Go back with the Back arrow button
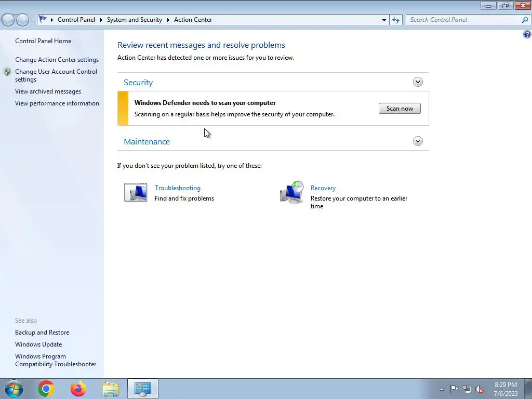532x399 pixels. coord(8,20)
